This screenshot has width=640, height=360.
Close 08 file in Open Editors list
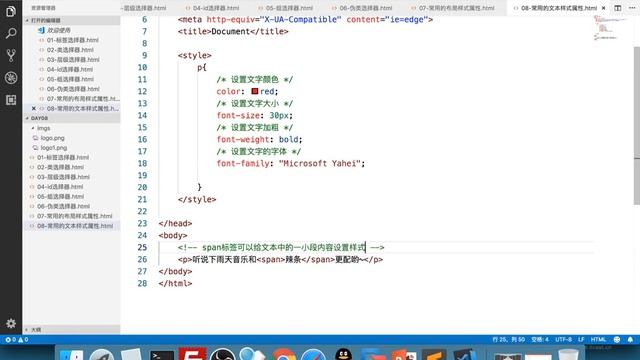tap(33, 109)
